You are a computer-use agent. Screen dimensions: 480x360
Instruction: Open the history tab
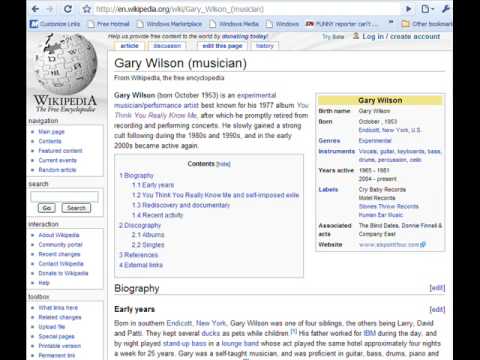[x=265, y=46]
